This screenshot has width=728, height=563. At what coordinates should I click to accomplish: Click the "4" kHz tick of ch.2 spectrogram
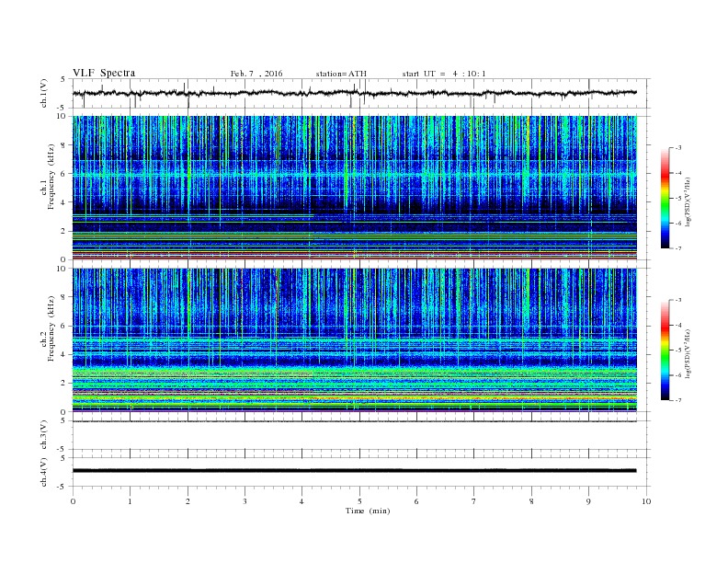[x=63, y=354]
